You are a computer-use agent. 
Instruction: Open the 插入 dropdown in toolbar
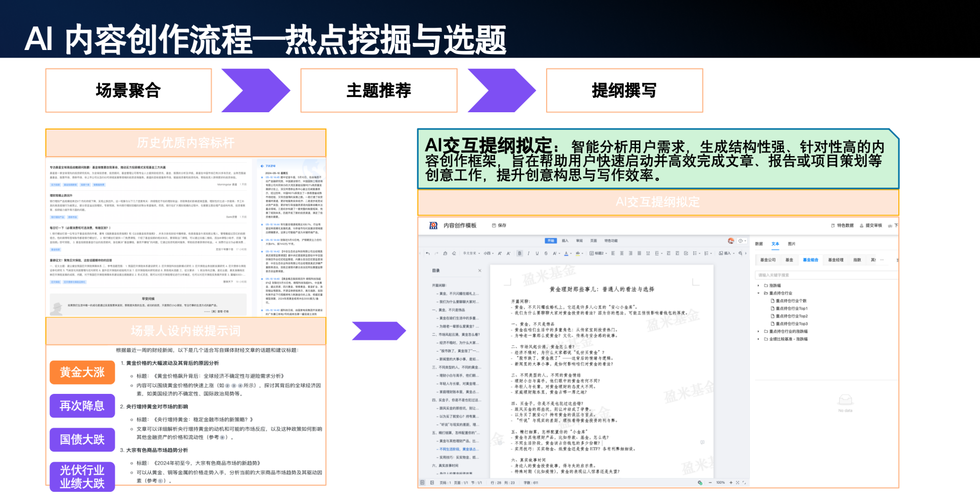coord(727,253)
